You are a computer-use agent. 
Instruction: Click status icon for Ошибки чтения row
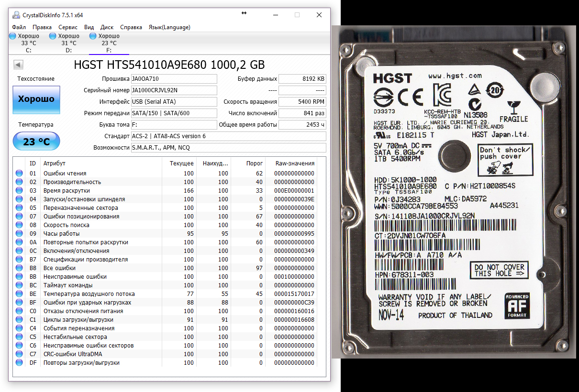point(19,174)
